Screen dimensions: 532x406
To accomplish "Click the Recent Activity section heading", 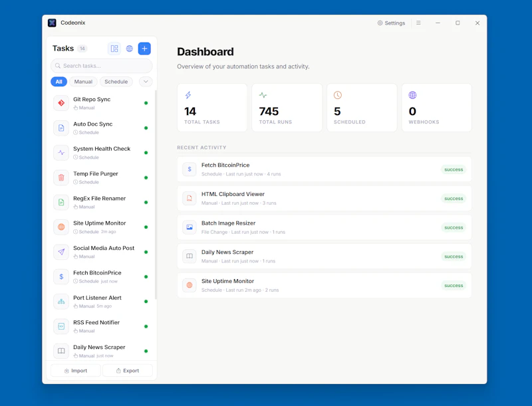I will [x=201, y=148].
